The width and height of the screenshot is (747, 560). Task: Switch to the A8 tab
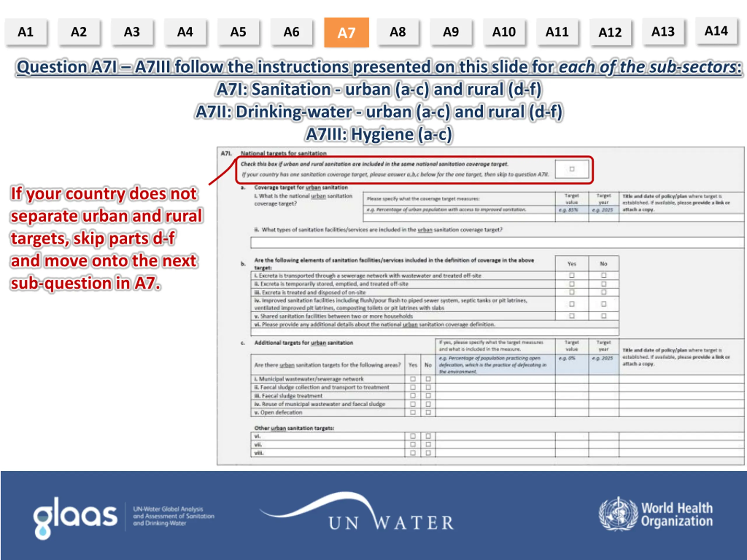point(397,32)
